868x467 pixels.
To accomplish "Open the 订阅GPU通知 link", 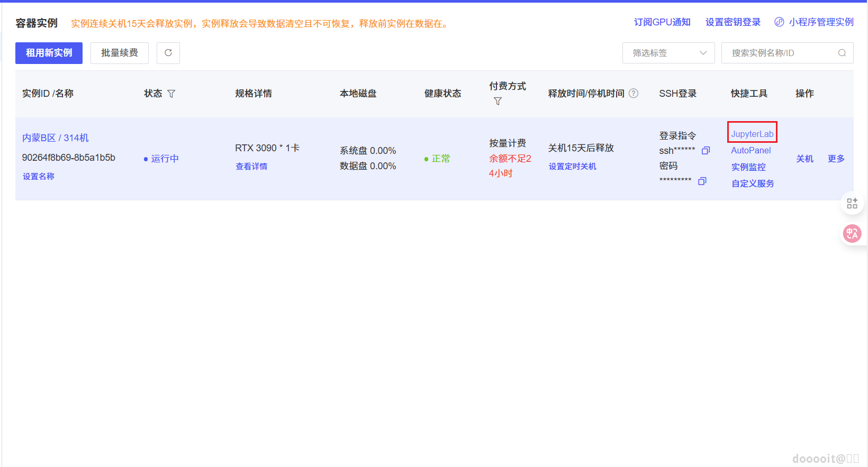I will point(662,22).
